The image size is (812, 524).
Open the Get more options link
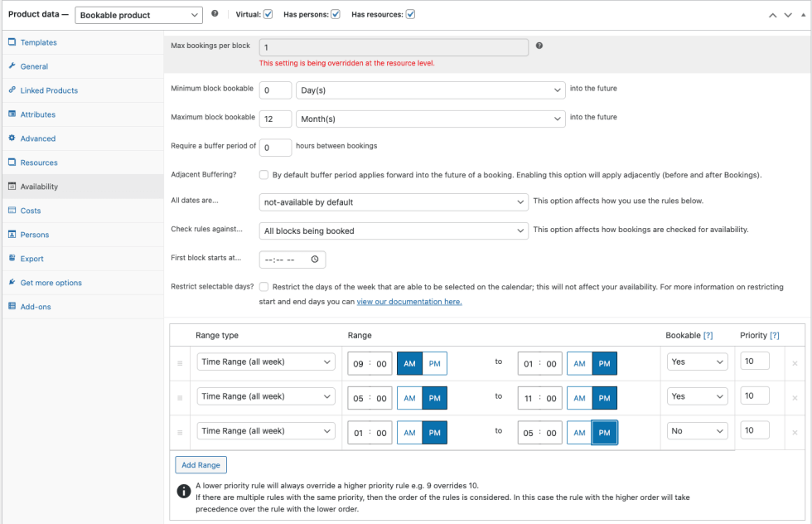(x=51, y=283)
